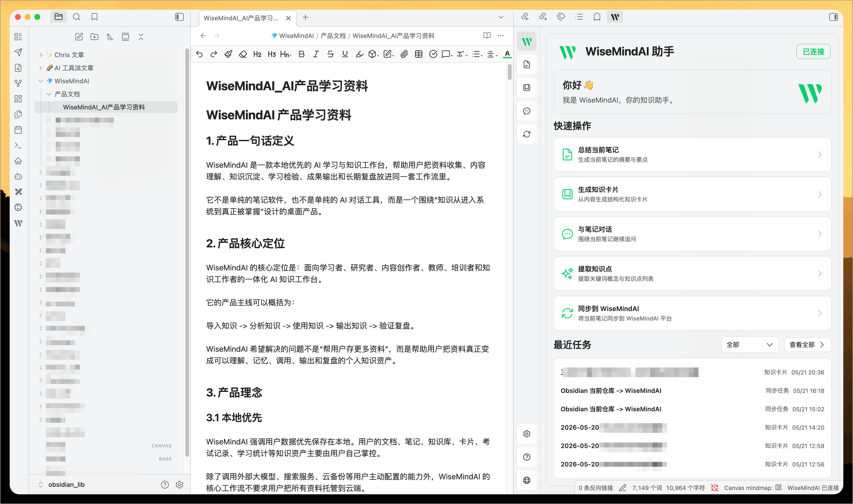Click 生成知识卡片 quick action

(692, 194)
